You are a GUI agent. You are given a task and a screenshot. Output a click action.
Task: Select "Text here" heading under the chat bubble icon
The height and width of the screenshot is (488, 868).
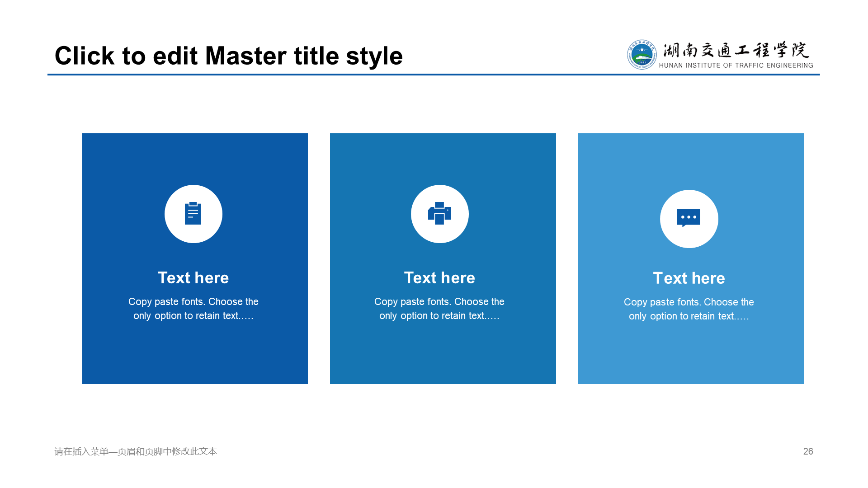(689, 278)
